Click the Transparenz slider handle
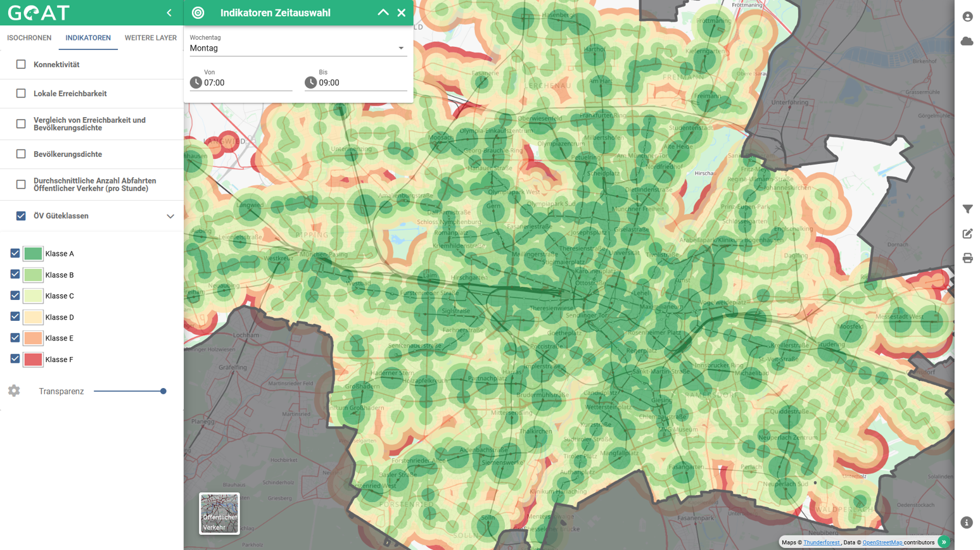 click(x=163, y=391)
